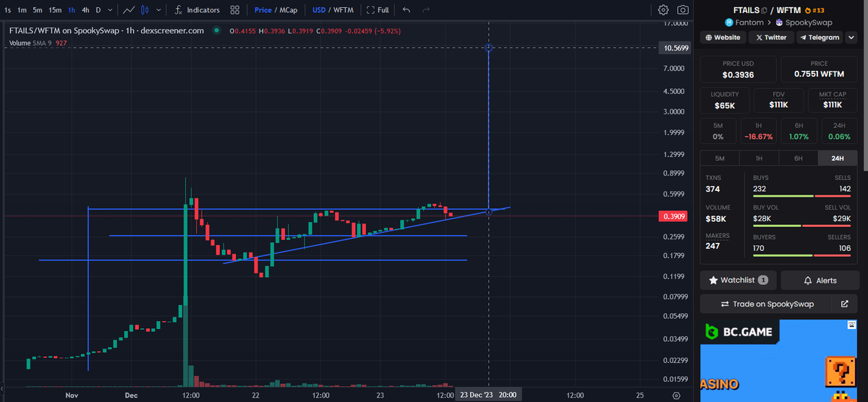Select the 1H stats tab
The width and height of the screenshot is (868, 402).
pyautogui.click(x=759, y=158)
